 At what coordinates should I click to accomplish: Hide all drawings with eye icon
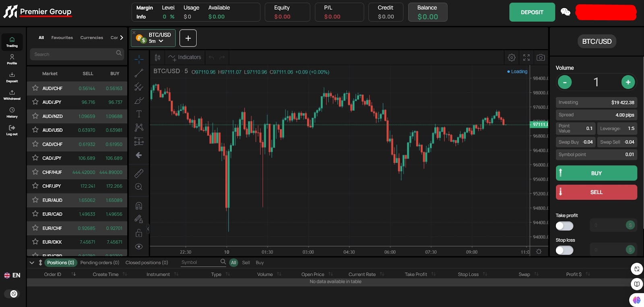pos(139,247)
